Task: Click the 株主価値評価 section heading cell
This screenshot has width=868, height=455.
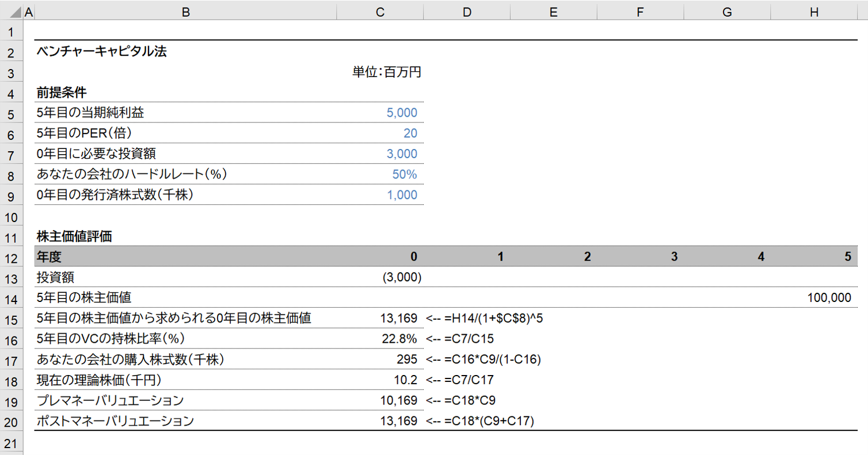Action: [x=74, y=236]
